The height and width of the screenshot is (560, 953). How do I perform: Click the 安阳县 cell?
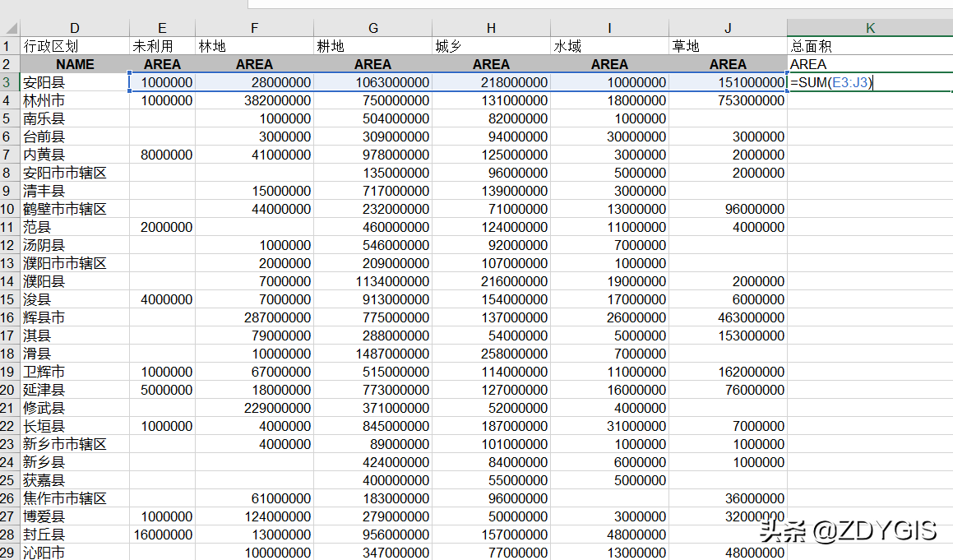coord(75,82)
